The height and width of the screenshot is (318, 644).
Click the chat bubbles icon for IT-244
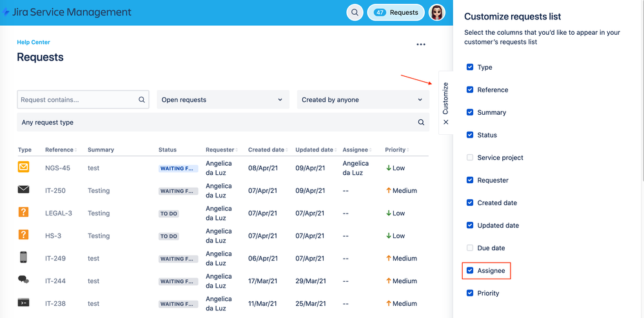[23, 280]
